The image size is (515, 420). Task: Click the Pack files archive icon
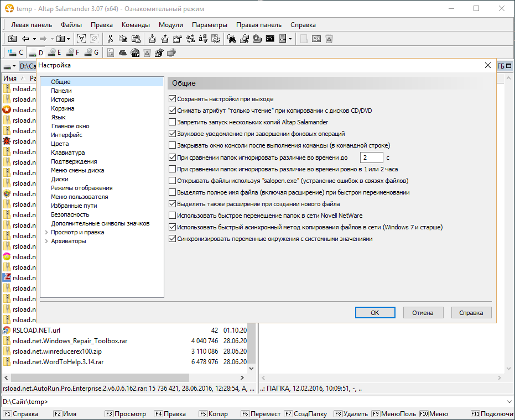point(152,39)
